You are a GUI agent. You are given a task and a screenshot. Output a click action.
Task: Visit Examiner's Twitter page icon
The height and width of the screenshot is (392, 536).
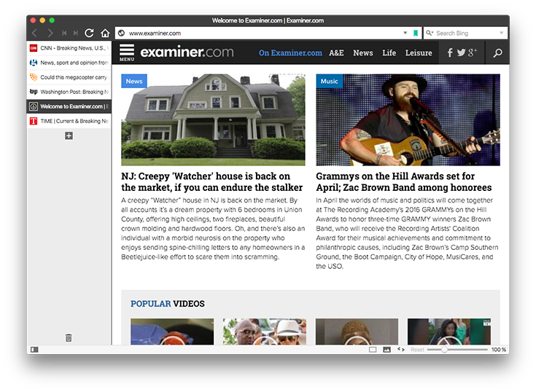click(461, 52)
